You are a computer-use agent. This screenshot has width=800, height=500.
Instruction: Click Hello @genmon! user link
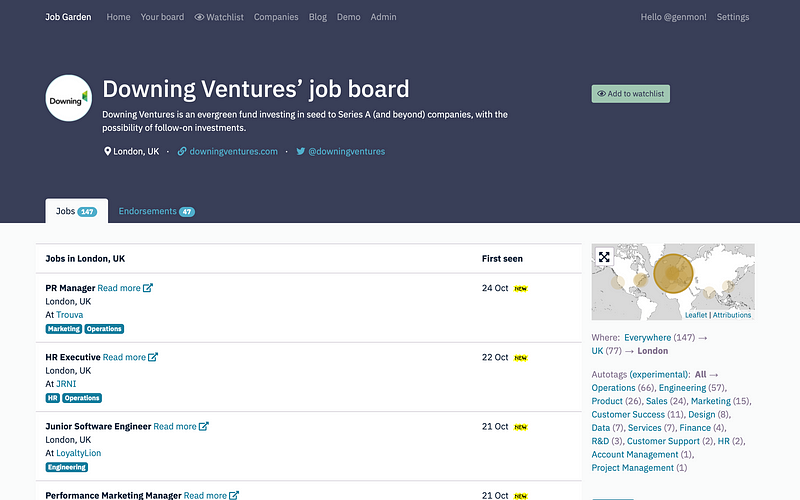tap(673, 17)
